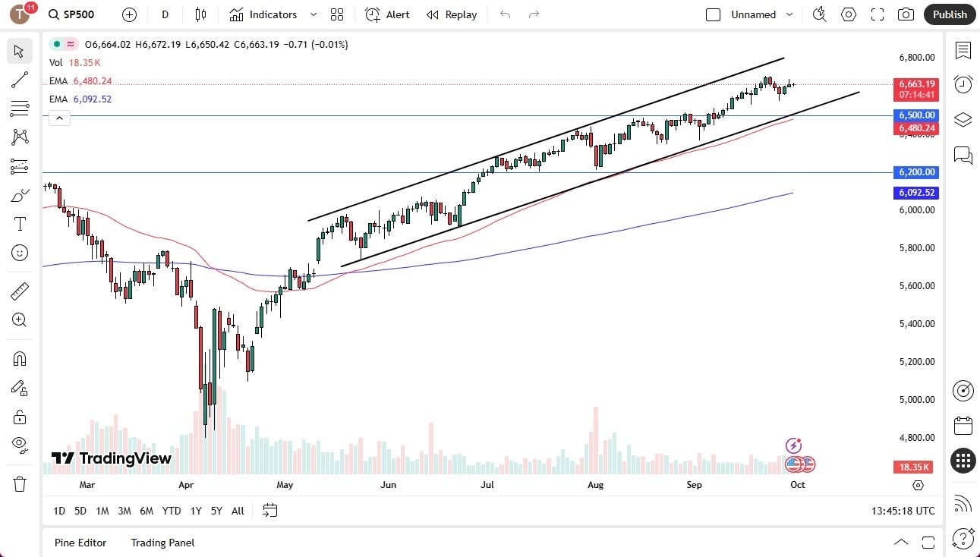980x557 pixels.
Task: Select the Text drawing tool
Action: (19, 223)
